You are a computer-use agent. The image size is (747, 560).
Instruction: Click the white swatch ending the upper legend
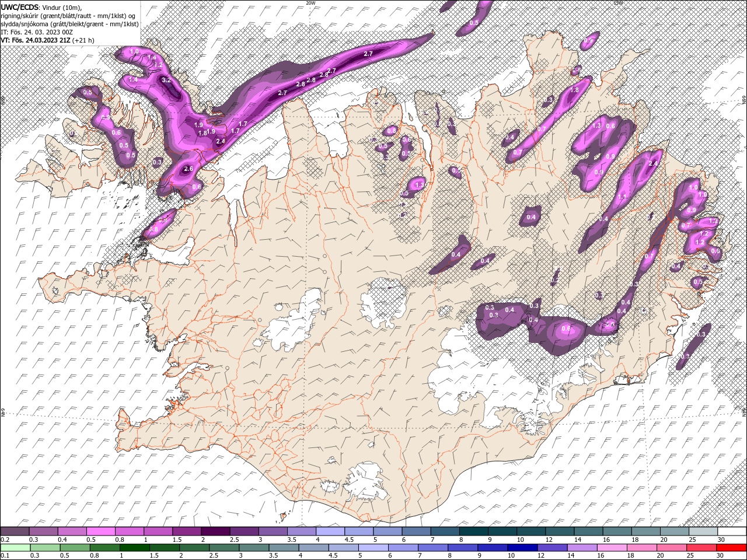(732, 531)
